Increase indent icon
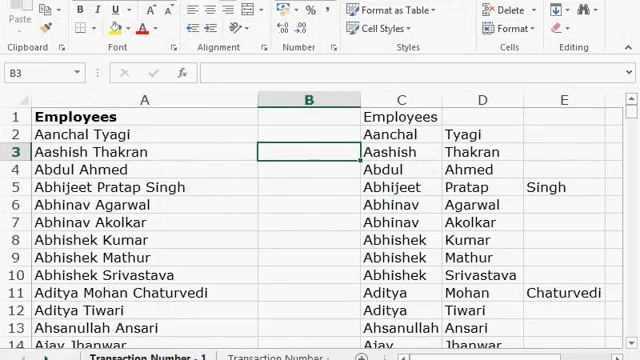 211,28
